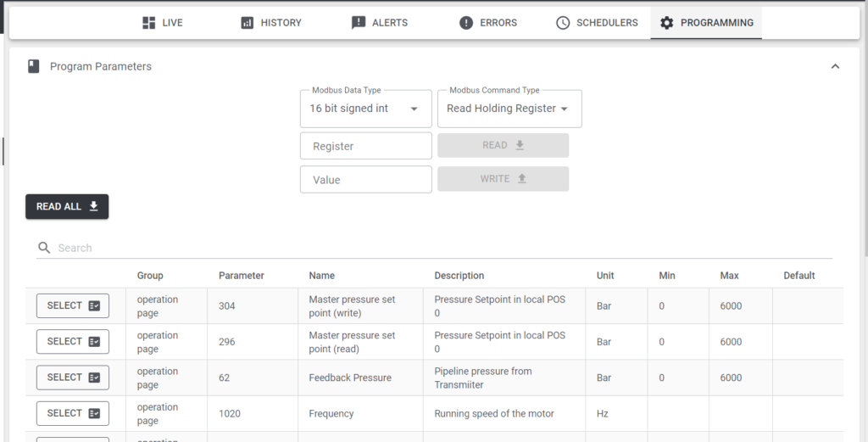Click the READ ALL button

pyautogui.click(x=67, y=207)
